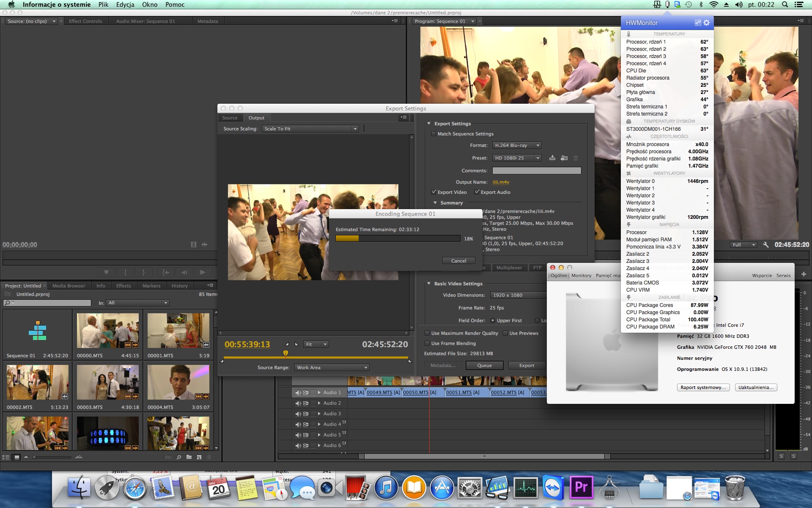
Task: Switch to the Multiplexer tab
Action: (509, 268)
